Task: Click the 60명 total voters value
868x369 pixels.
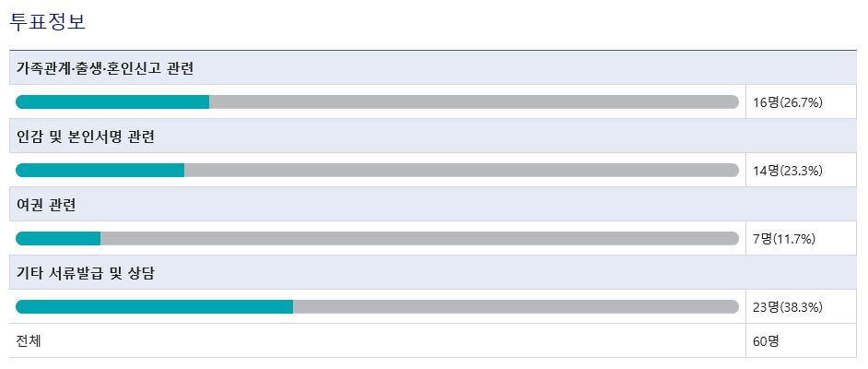Action: 766,341
